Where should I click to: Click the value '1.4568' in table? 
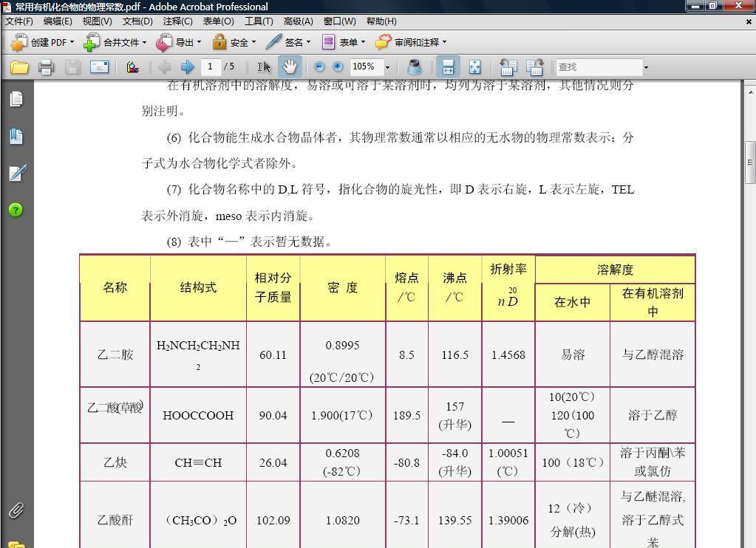click(x=508, y=355)
